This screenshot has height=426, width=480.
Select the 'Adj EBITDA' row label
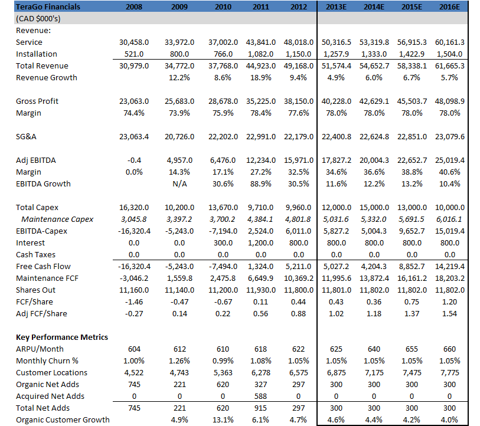[x=36, y=160]
